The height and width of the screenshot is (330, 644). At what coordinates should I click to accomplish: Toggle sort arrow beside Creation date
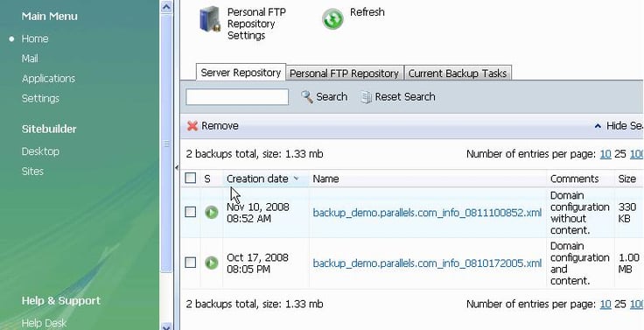[x=296, y=179]
